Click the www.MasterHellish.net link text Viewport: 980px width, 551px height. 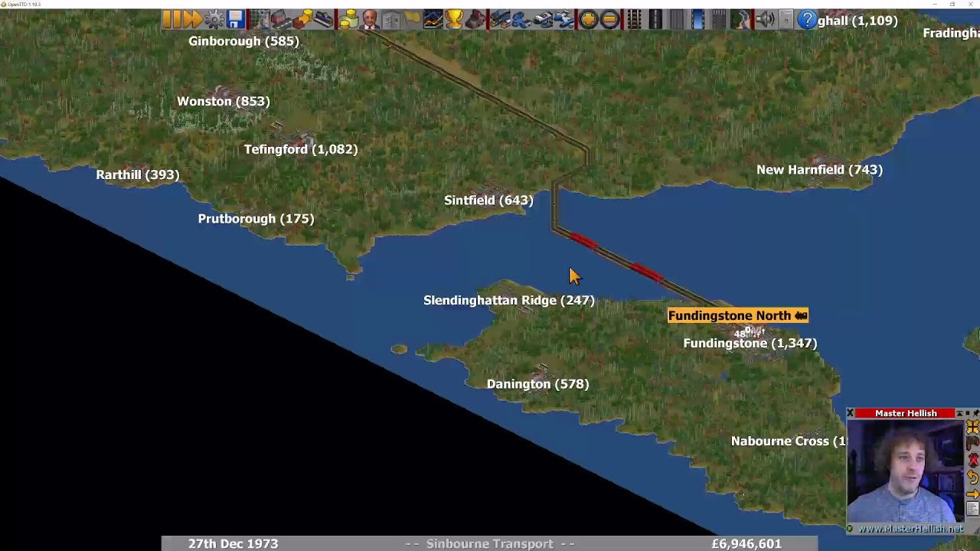(x=910, y=529)
